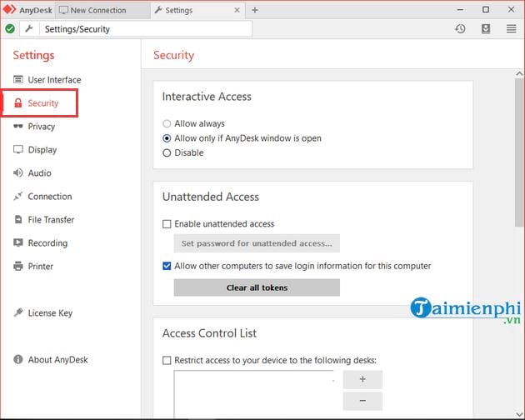Open Audio settings section

[39, 172]
